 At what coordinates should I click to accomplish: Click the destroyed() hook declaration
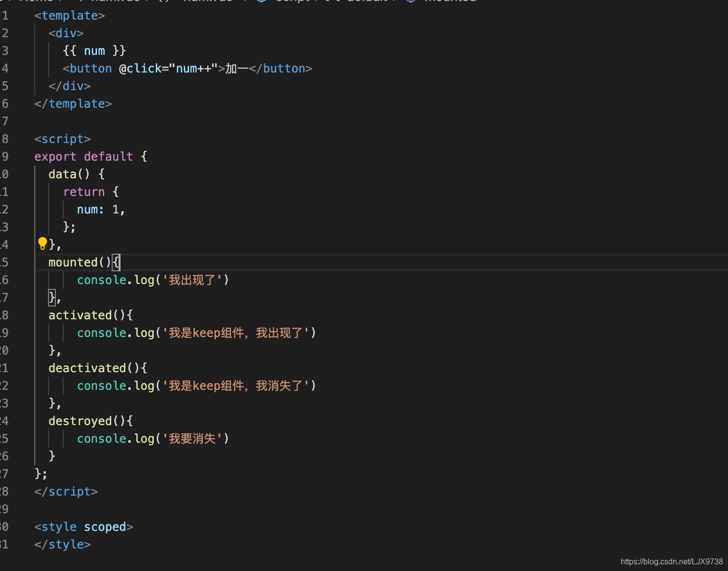(x=91, y=421)
